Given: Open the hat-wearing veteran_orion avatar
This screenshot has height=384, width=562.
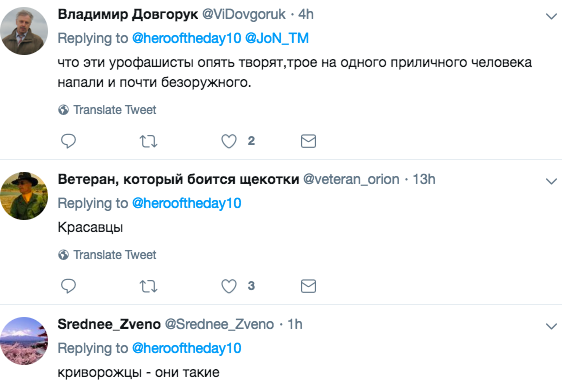Looking at the screenshot, I should coord(24,196).
